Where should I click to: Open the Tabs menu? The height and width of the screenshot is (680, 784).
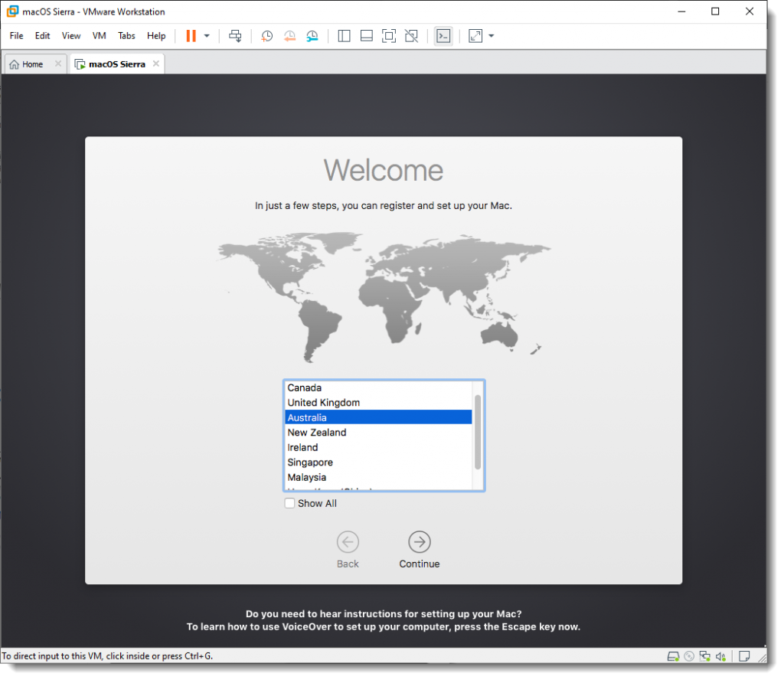pyautogui.click(x=126, y=36)
